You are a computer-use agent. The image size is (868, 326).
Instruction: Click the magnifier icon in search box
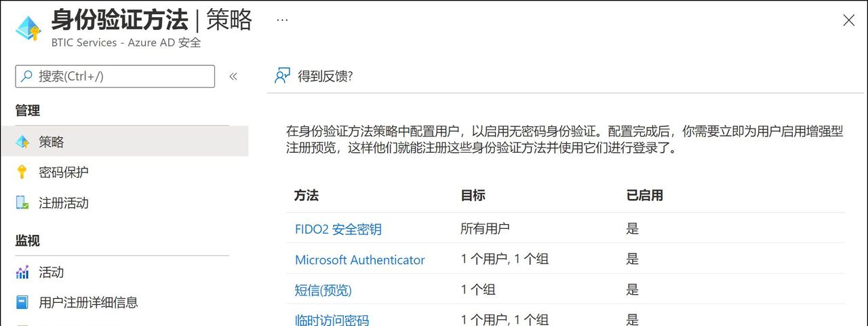[27, 76]
